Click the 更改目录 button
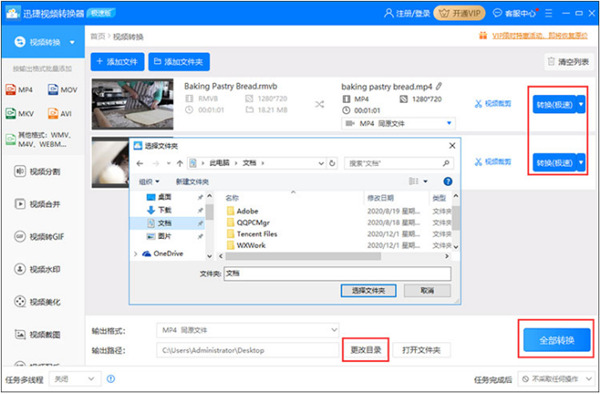The width and height of the screenshot is (600, 394). [x=366, y=350]
